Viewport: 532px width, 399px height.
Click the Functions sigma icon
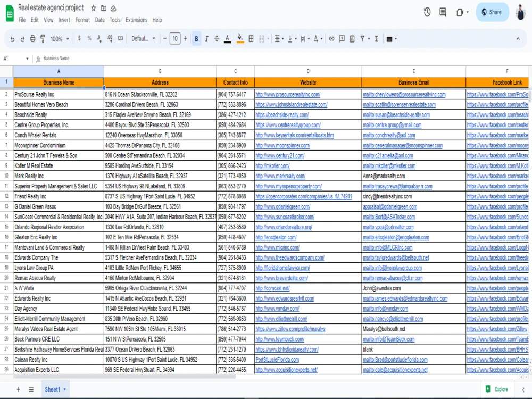[376, 39]
